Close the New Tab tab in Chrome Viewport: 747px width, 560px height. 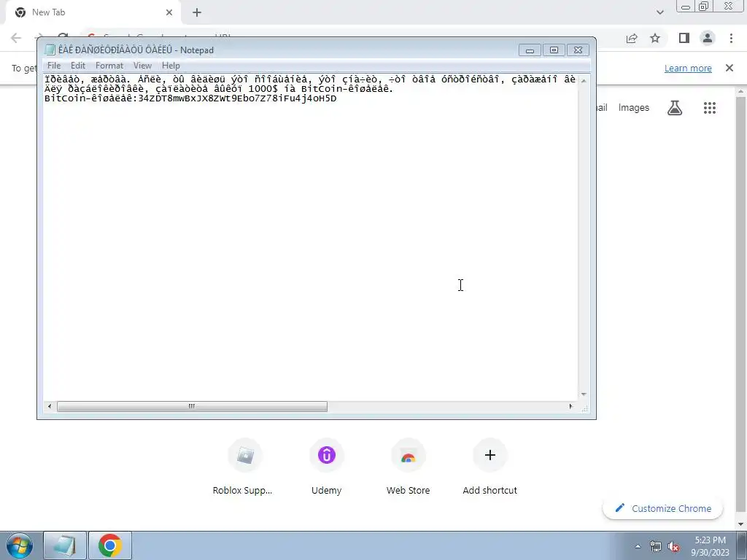[169, 12]
